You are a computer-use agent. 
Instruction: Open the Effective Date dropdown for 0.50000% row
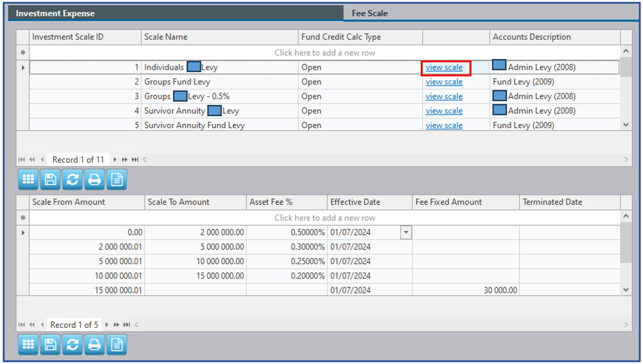pyautogui.click(x=406, y=232)
